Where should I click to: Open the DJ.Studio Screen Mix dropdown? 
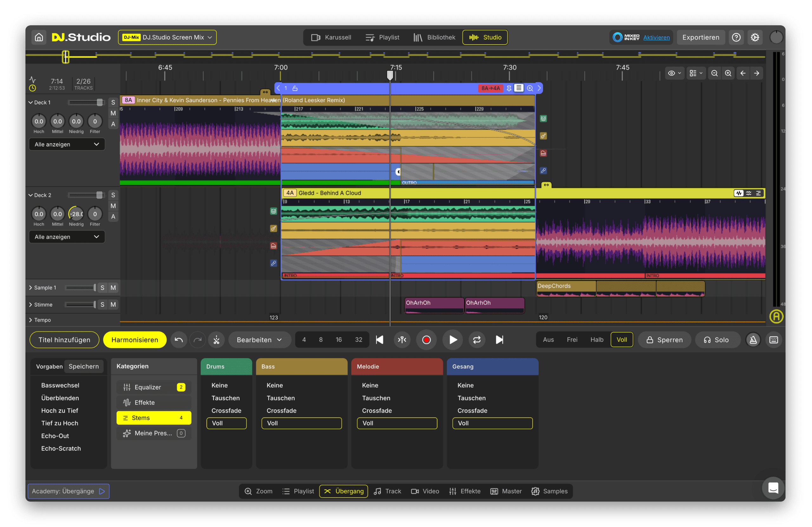click(x=167, y=37)
